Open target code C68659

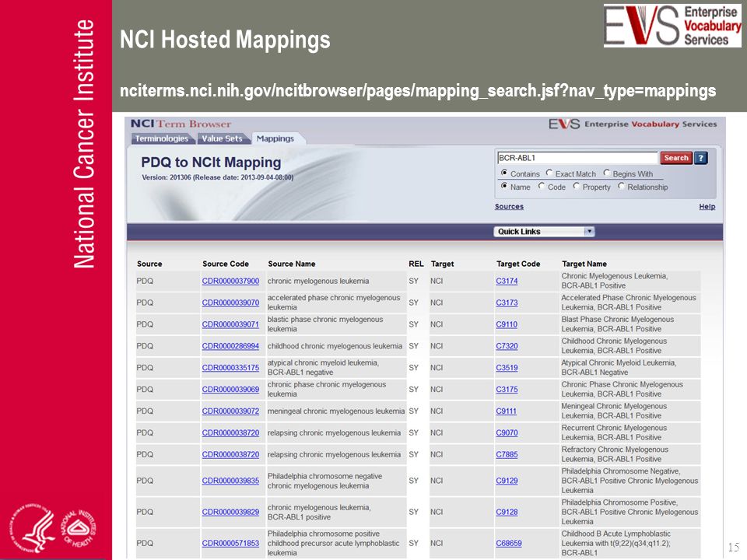[x=509, y=544]
